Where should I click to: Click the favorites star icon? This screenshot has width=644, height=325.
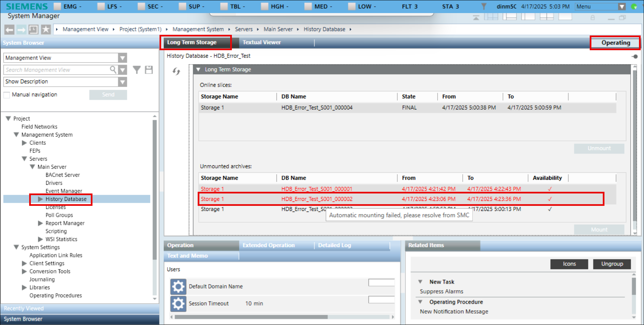(46, 30)
